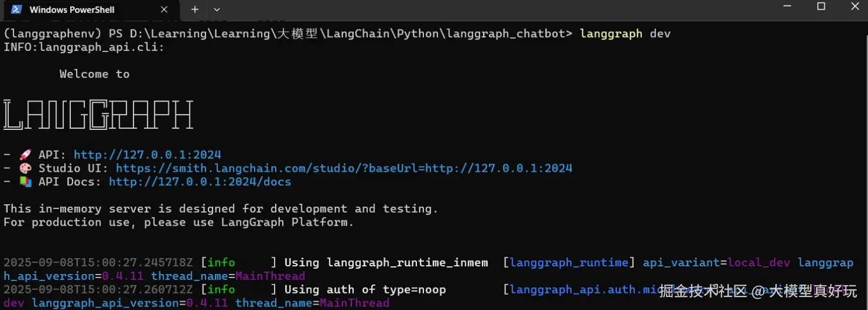Click 'This in-memory server is designed' line
868x310 pixels.
point(221,208)
